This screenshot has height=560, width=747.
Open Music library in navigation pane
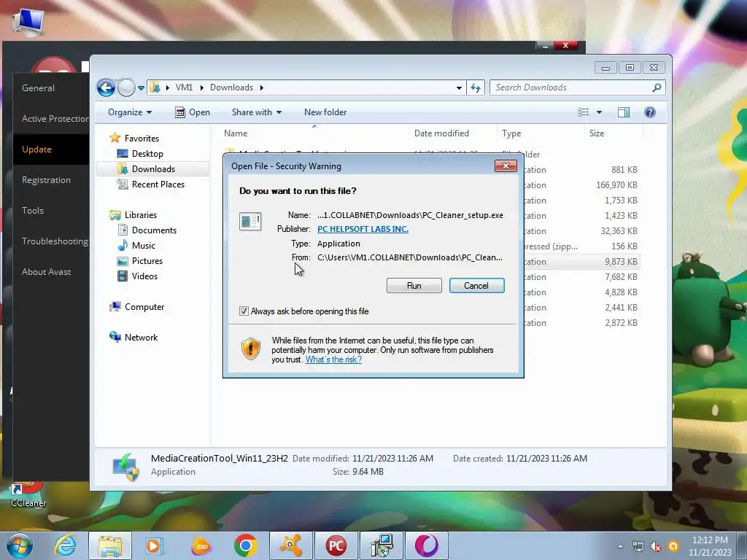pos(144,246)
